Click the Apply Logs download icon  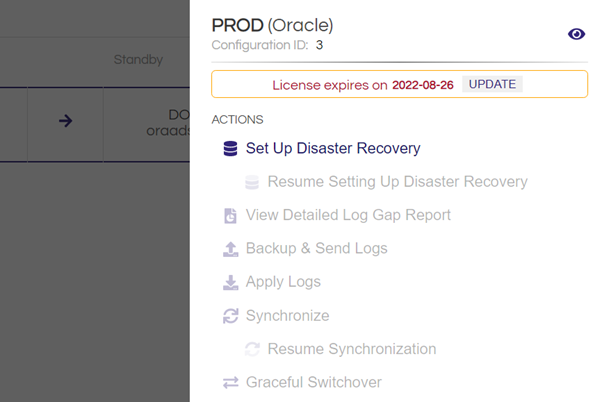(x=230, y=282)
